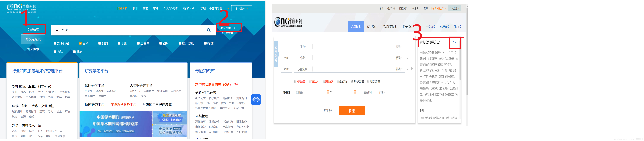
Task: Expand usage tips with >> icon
Action: tap(455, 42)
